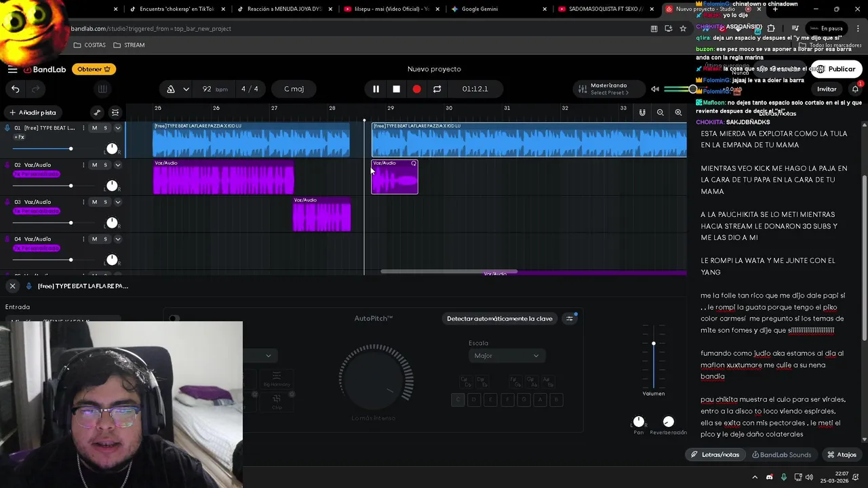Open track 02 three-dot menu
Viewport: 868px width, 488px height.
click(83, 165)
